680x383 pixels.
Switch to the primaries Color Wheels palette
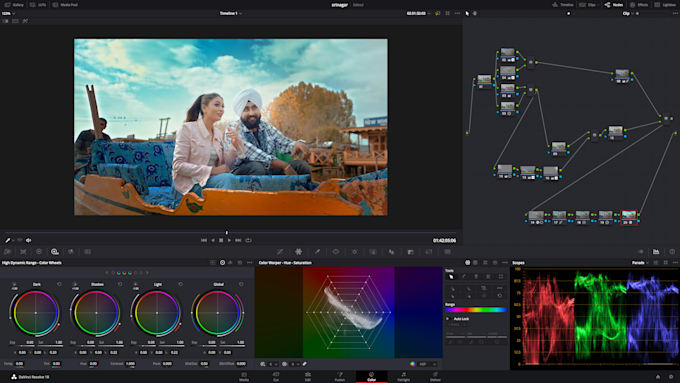pyautogui.click(x=39, y=252)
